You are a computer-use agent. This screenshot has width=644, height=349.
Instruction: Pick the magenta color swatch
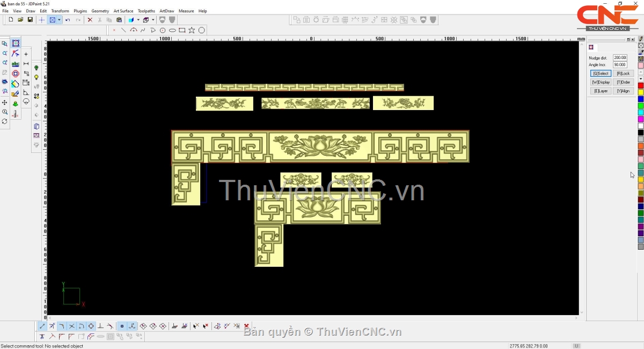pos(641,119)
